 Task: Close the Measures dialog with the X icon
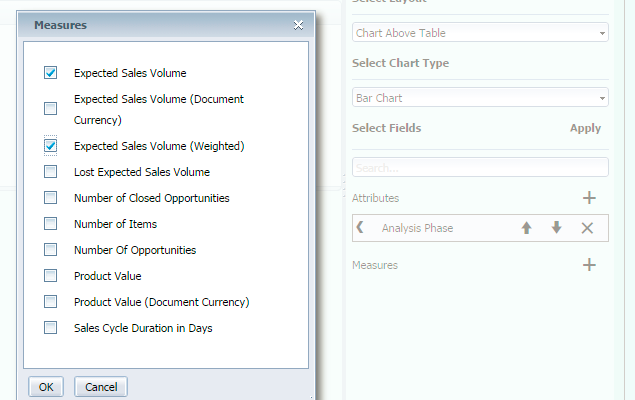pos(298,25)
